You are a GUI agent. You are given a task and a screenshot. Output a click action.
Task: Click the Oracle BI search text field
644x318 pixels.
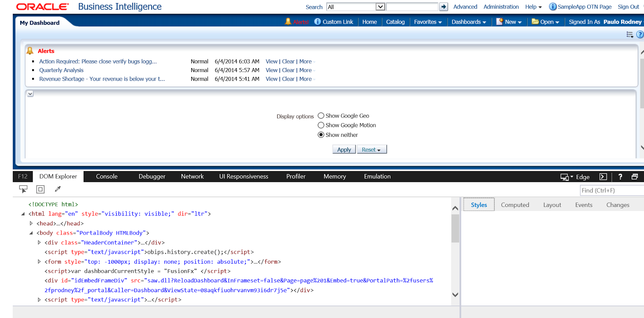pyautogui.click(x=412, y=7)
